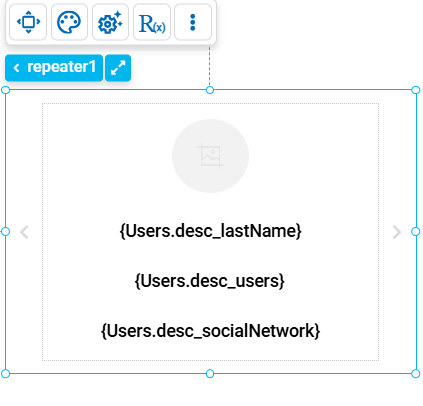Viewport: 423px width, 406px height.
Task: Select the {Users.desc_users} text
Action: [x=210, y=281]
